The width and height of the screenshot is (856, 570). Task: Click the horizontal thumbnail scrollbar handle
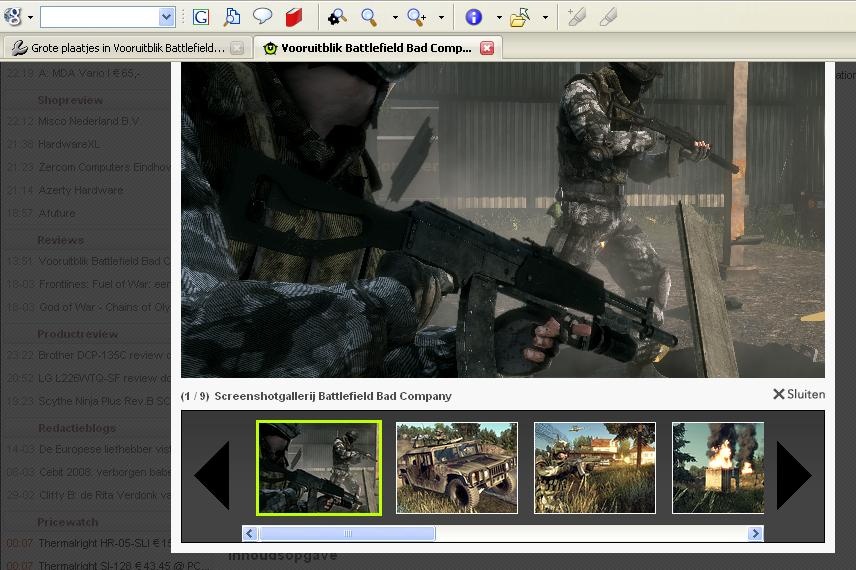(347, 534)
